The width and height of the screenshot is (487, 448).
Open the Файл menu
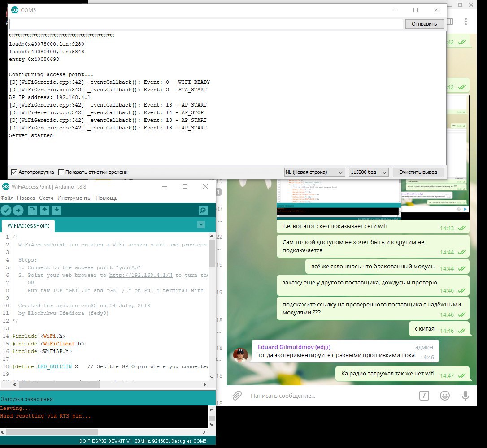(7, 198)
